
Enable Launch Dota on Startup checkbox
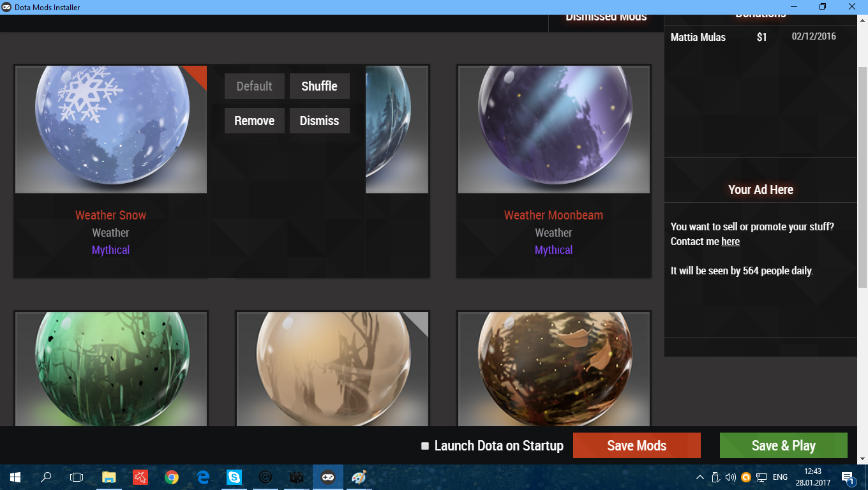(x=425, y=446)
